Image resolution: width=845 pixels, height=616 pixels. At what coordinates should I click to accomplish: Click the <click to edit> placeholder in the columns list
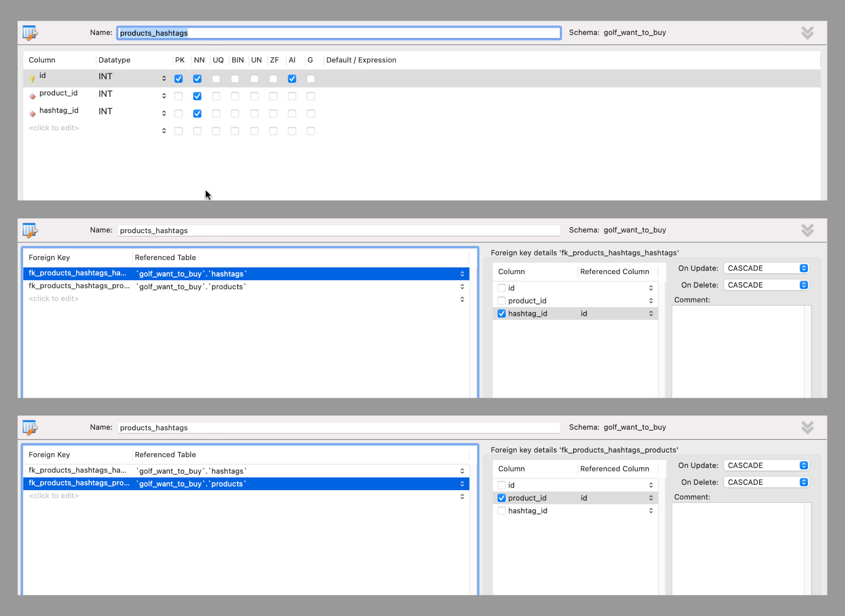54,128
